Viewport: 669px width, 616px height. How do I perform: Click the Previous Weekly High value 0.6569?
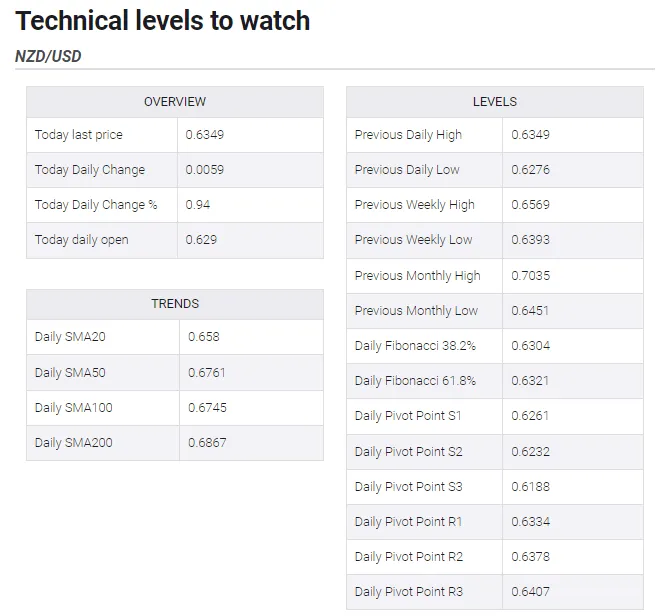point(531,205)
